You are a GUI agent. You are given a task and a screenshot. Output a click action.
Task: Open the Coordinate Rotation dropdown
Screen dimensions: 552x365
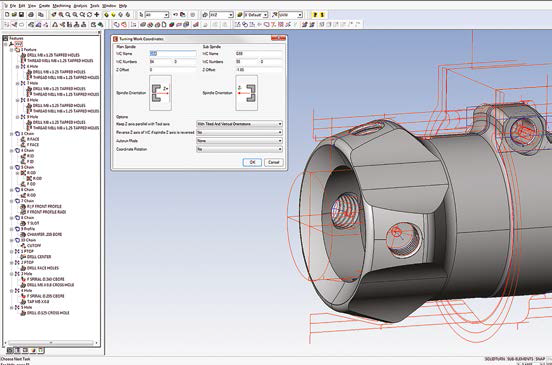(x=239, y=149)
